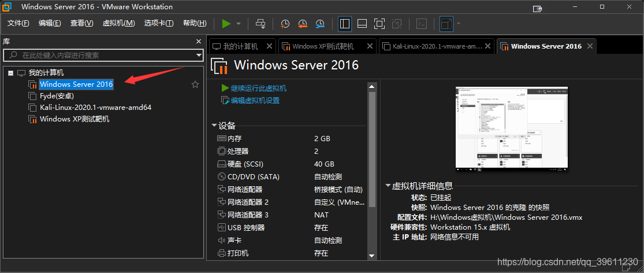The width and height of the screenshot is (644, 273).
Task: Open the 查看(V) menu
Action: 82,23
